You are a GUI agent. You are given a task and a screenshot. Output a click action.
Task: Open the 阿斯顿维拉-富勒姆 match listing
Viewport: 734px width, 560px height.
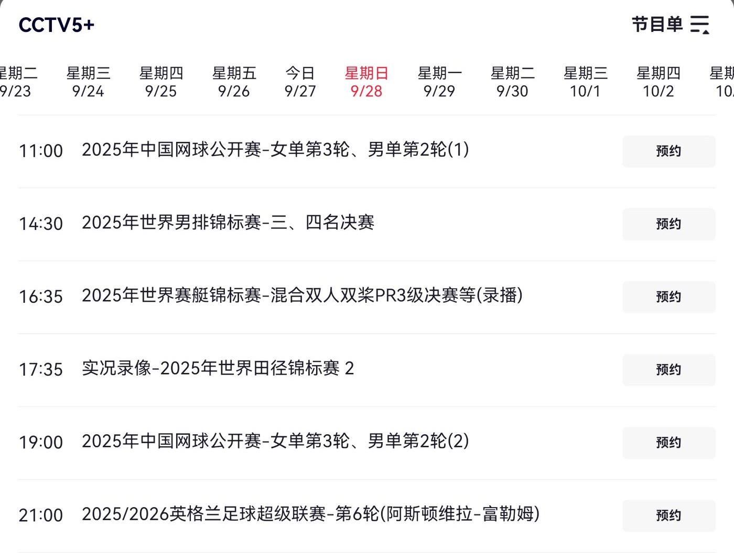click(x=310, y=514)
